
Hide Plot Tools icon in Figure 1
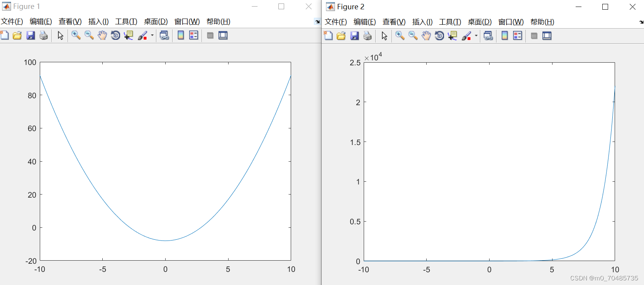click(210, 36)
